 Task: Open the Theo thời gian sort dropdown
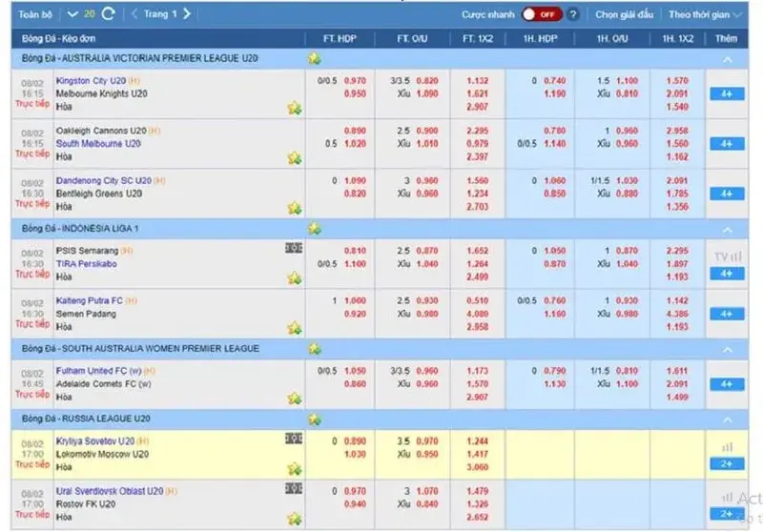pos(705,14)
